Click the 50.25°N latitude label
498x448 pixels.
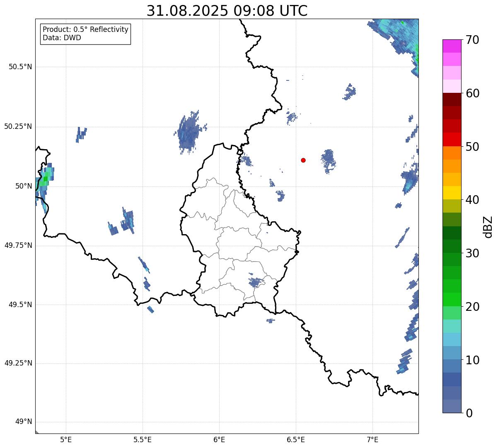(18, 126)
